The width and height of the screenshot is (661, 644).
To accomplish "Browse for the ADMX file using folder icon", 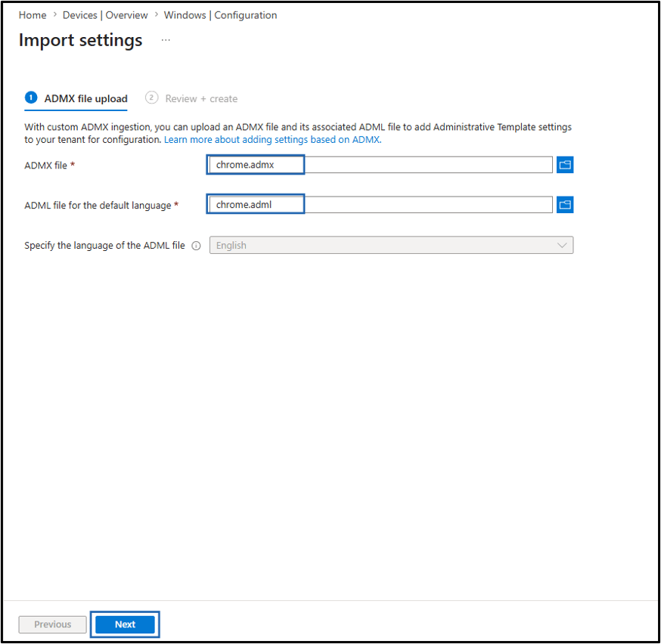I will [564, 165].
